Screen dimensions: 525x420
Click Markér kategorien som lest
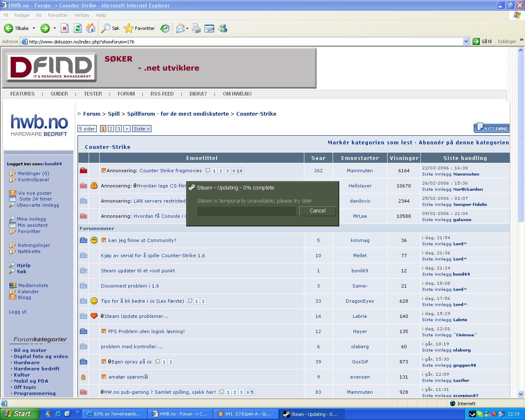coord(370,143)
